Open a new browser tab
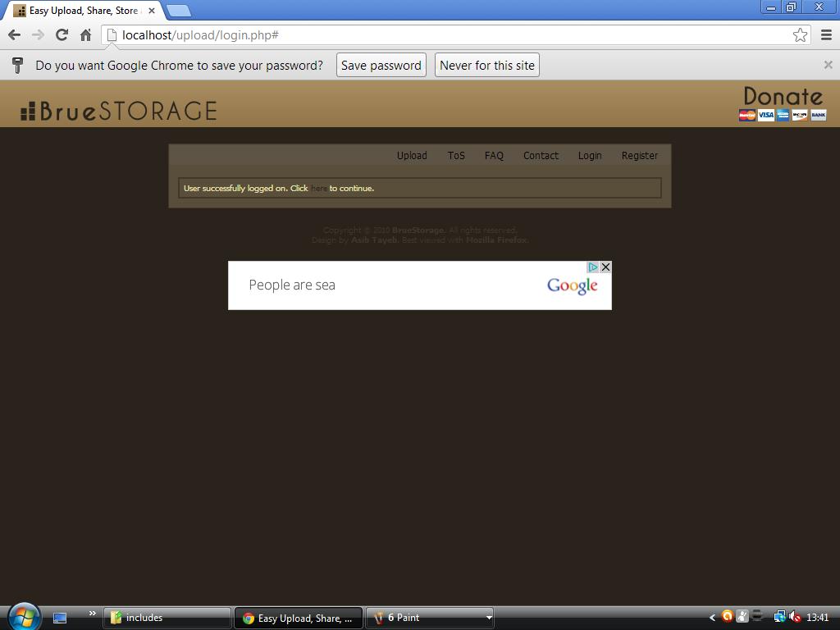Image resolution: width=840 pixels, height=630 pixels. [178, 11]
